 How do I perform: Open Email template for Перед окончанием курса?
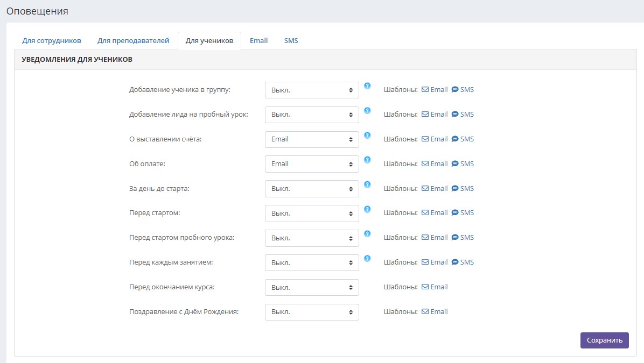pos(435,287)
